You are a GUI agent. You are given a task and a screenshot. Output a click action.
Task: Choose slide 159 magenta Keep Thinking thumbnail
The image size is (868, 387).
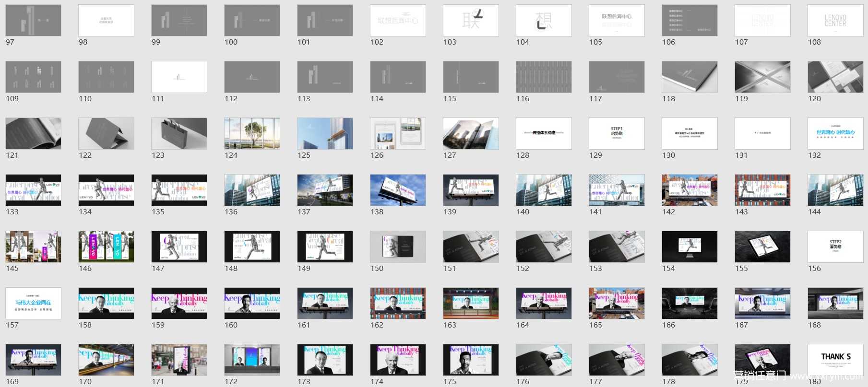coord(179,304)
